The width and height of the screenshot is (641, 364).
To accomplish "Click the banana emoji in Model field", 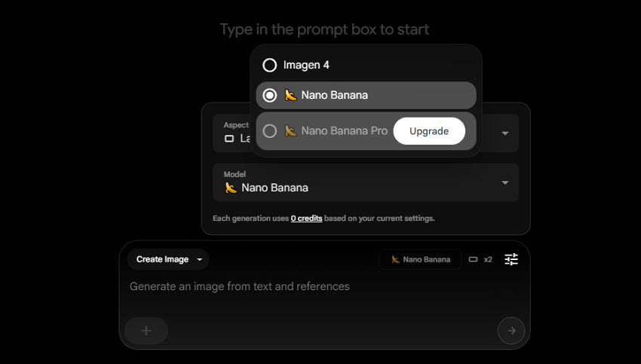I will [x=231, y=188].
